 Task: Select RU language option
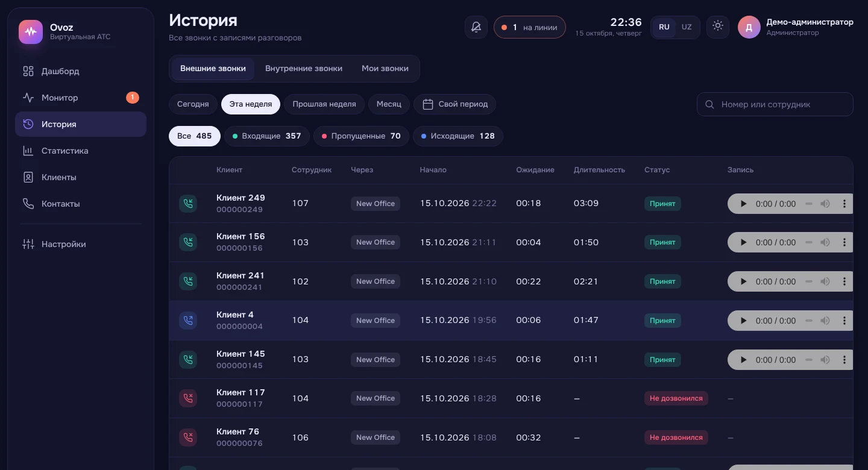[664, 27]
